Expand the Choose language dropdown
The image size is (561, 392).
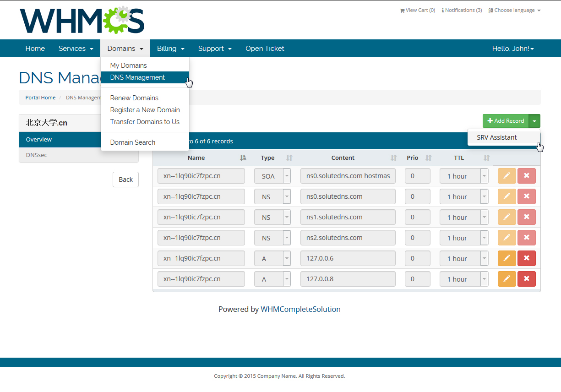(x=514, y=10)
